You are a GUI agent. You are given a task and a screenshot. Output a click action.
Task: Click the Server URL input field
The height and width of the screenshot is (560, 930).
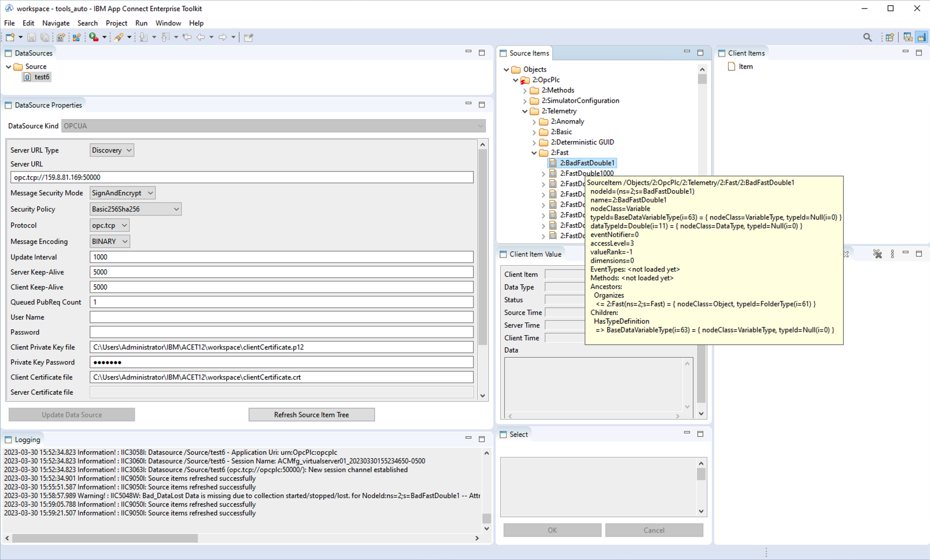242,177
